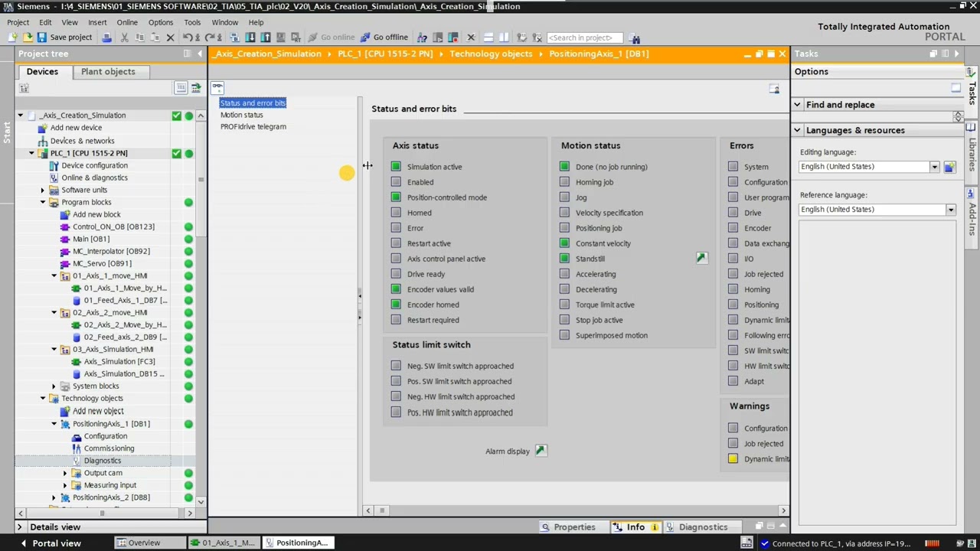Click the Simulation active status indicator
Viewport: 980px width, 551px height.
pyautogui.click(x=396, y=167)
